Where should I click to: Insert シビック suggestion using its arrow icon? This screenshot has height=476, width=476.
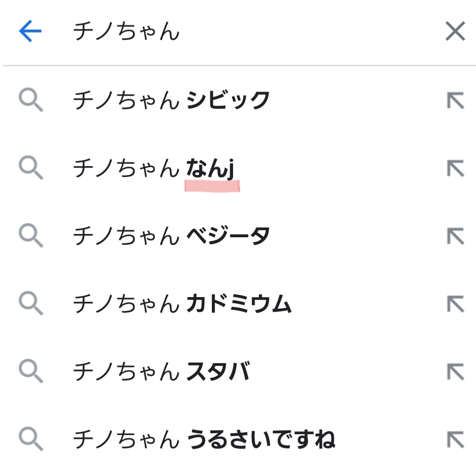pos(455,100)
